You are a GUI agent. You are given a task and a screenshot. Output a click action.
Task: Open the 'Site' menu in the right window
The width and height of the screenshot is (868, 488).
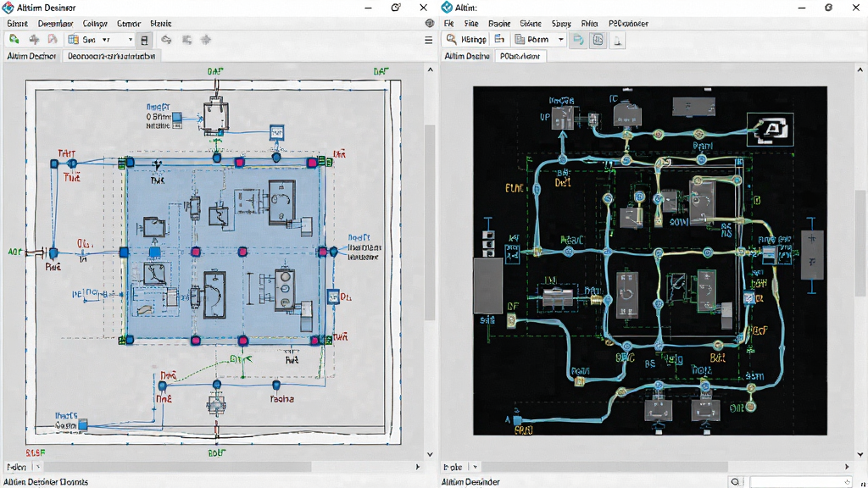471,24
